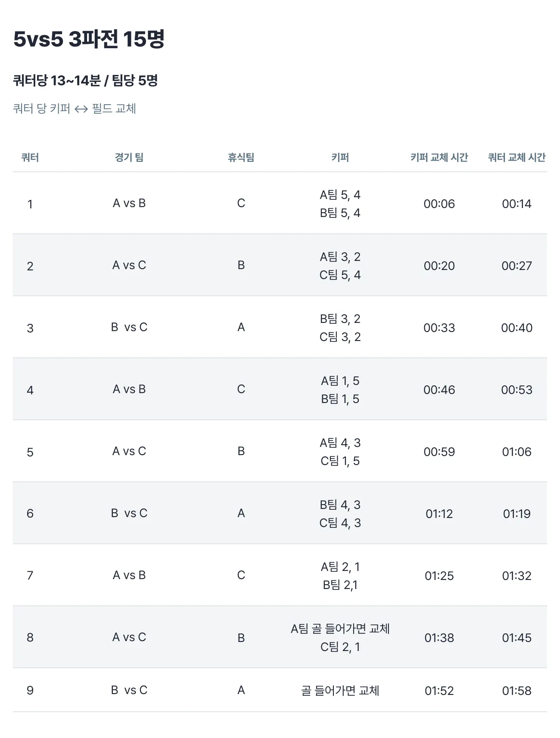The height and width of the screenshot is (738, 560).
Task: Click the '쿼터 당 키퍼 ↔ 필드 교체' note
Action: click(x=75, y=109)
